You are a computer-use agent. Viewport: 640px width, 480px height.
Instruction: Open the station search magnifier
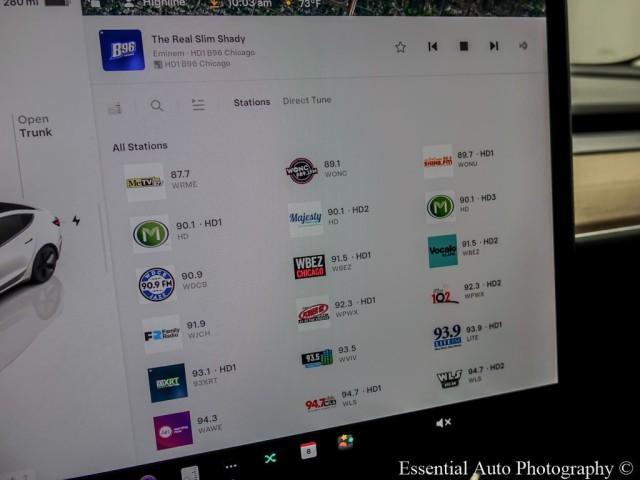pyautogui.click(x=157, y=105)
